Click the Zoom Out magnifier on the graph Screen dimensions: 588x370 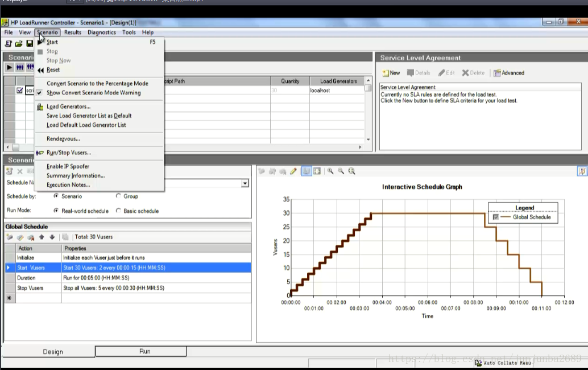coord(341,171)
